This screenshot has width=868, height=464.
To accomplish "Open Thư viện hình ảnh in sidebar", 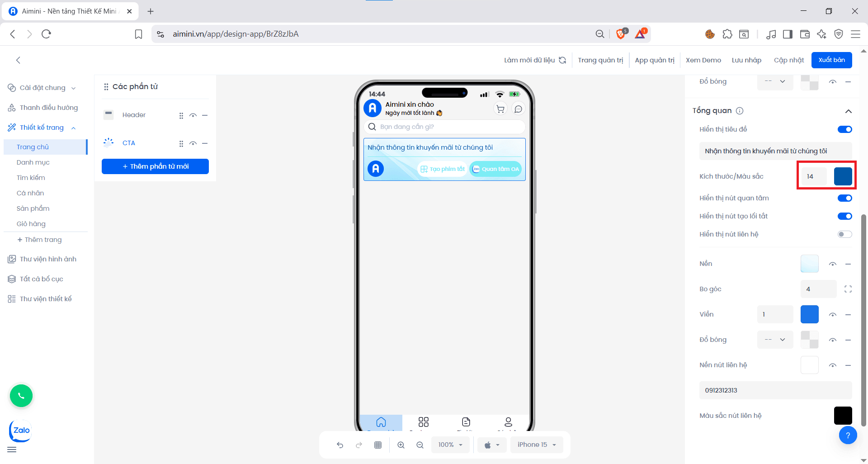I will tap(48, 259).
